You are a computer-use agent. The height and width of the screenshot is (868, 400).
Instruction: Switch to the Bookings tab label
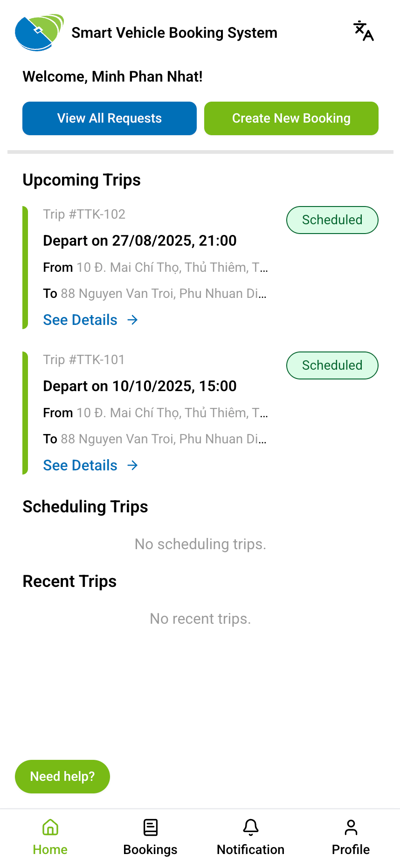(x=150, y=849)
